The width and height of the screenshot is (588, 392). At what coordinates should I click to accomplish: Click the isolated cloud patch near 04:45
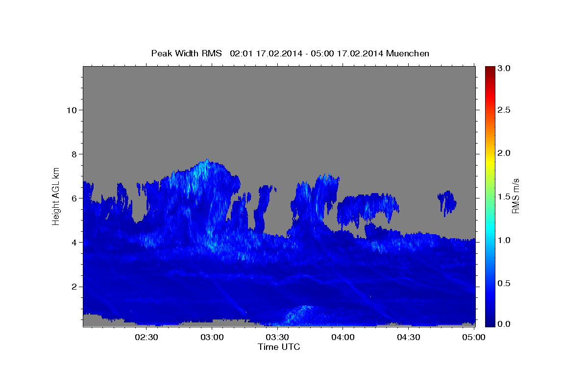pyautogui.click(x=447, y=203)
